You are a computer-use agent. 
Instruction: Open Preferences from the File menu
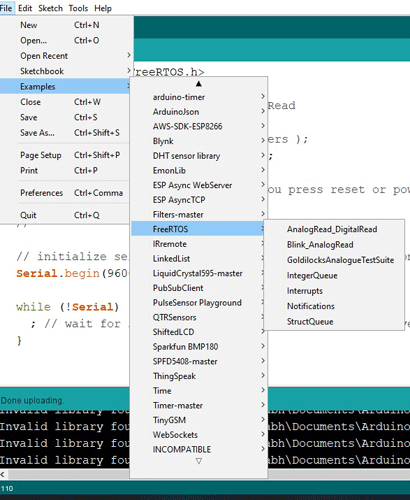[65, 193]
